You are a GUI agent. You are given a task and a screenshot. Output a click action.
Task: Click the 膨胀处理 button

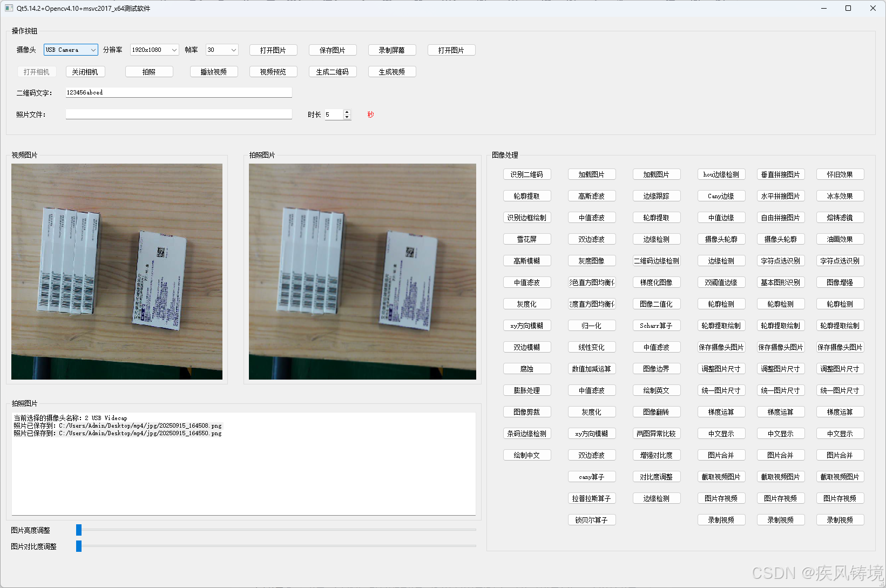(x=527, y=390)
